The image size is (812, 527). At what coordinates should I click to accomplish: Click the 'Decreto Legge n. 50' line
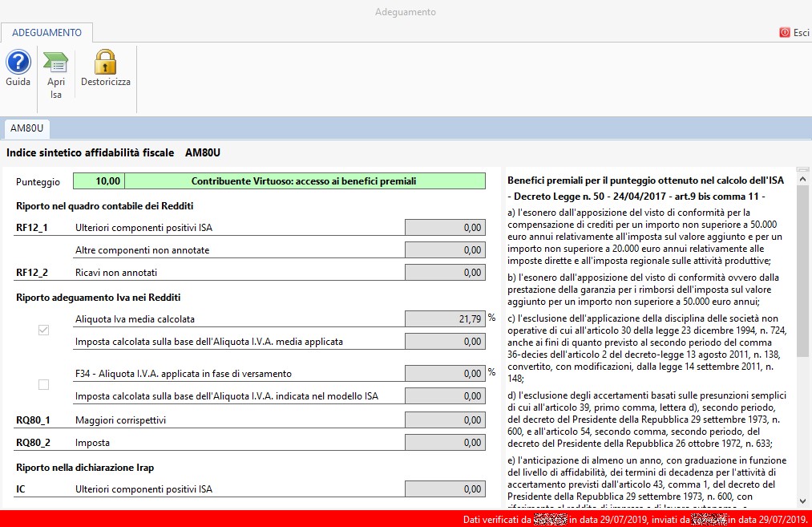(636, 197)
